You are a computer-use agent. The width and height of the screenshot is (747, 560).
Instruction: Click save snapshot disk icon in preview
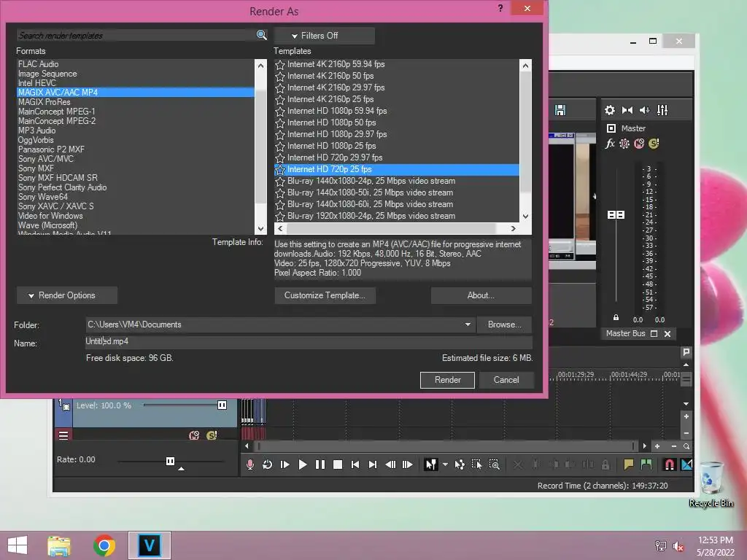560,110
